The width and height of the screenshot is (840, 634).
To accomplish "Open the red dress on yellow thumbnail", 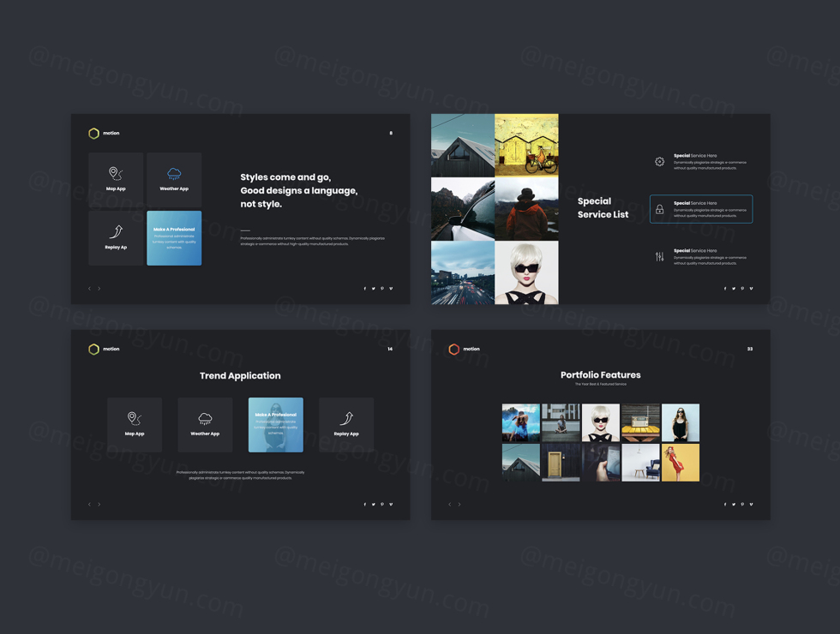I will pos(681,463).
